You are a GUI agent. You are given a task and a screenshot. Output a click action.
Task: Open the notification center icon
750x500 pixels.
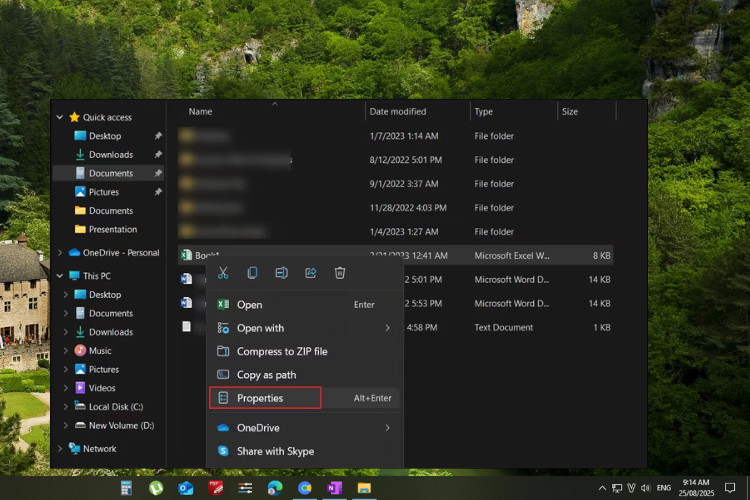730,488
